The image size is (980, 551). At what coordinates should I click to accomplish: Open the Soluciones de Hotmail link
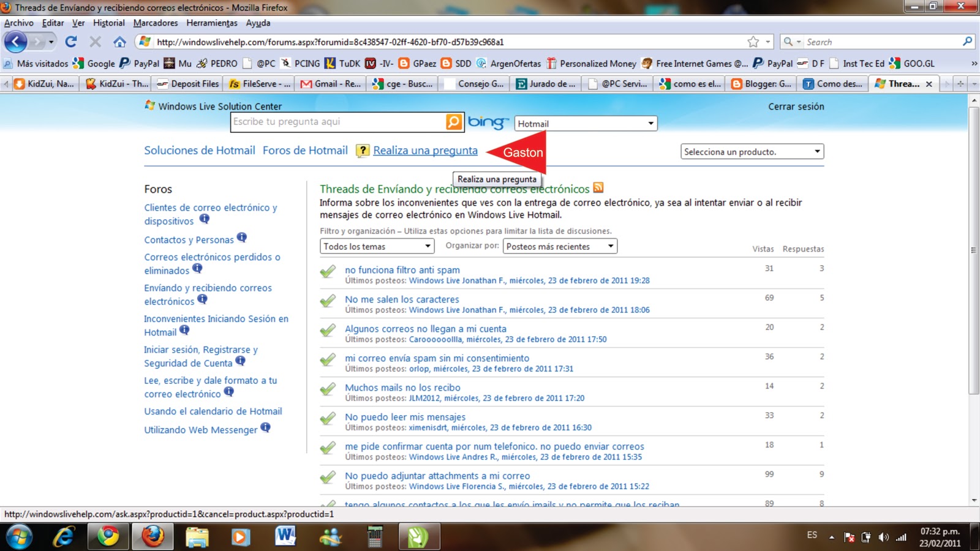(200, 151)
